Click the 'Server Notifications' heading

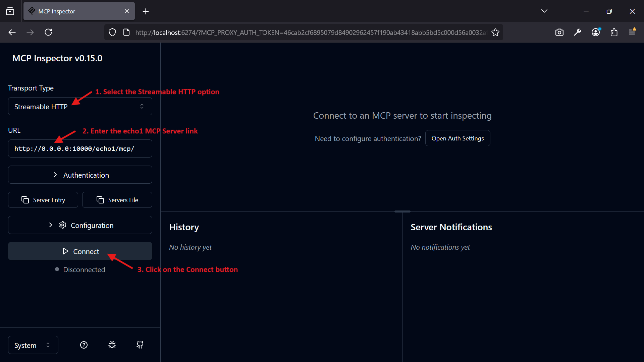[x=451, y=227]
